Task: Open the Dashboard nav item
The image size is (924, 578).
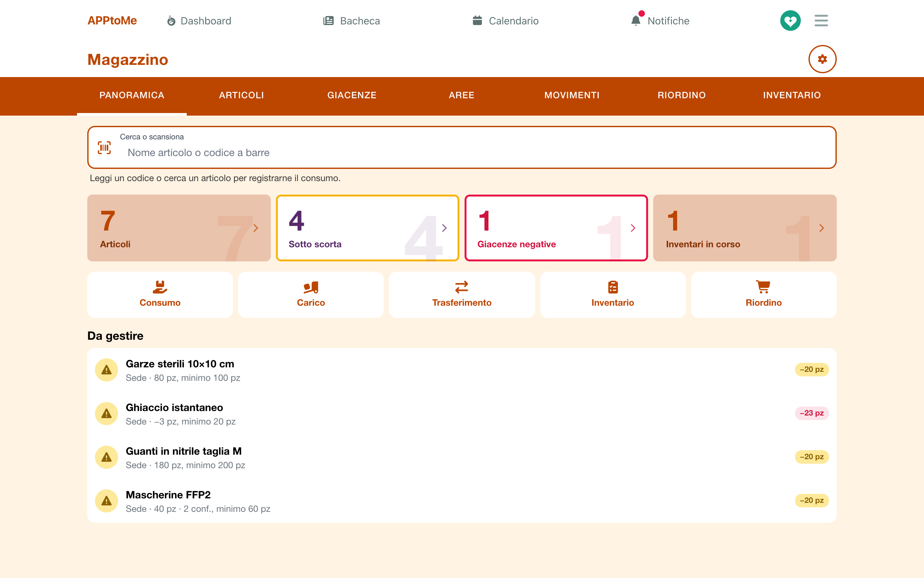Action: tap(199, 21)
